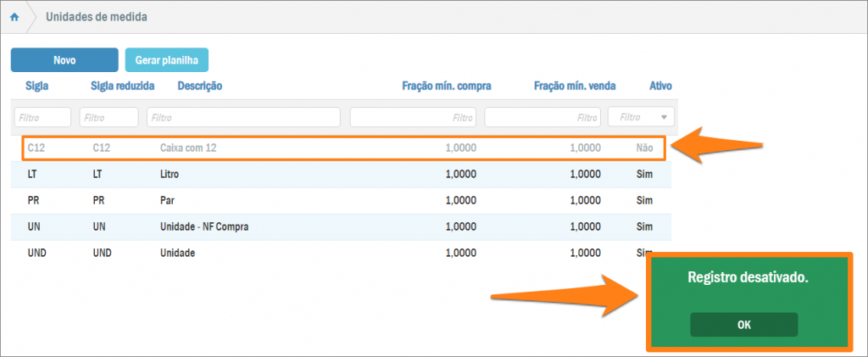The image size is (868, 357).
Task: Sort by Fração mín. compra header
Action: (446, 86)
